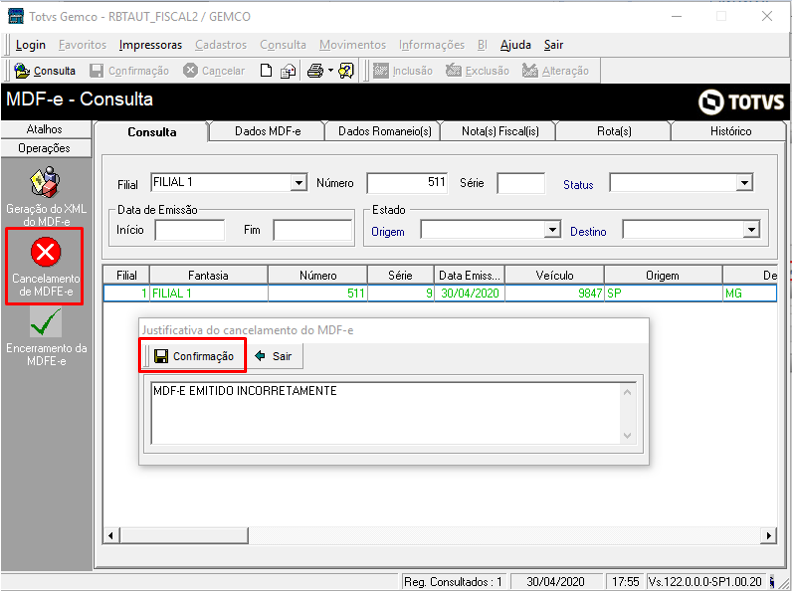Click the lock document toolbar icon

tap(288, 71)
